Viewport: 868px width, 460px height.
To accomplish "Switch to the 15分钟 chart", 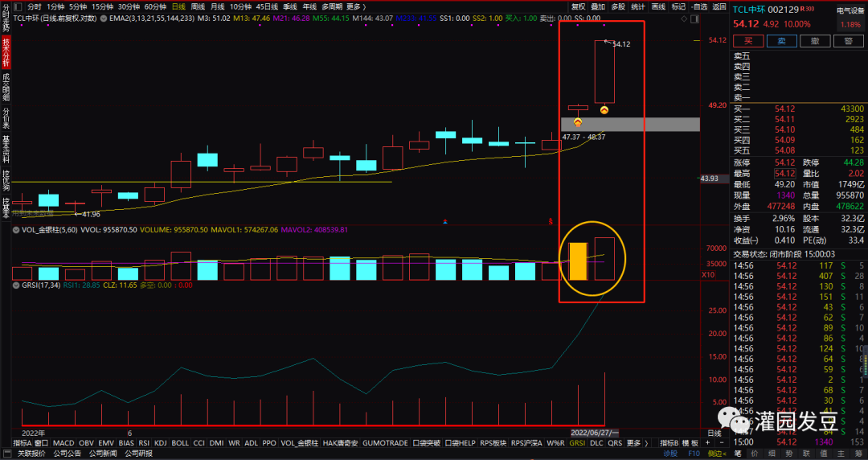I will [102, 6].
